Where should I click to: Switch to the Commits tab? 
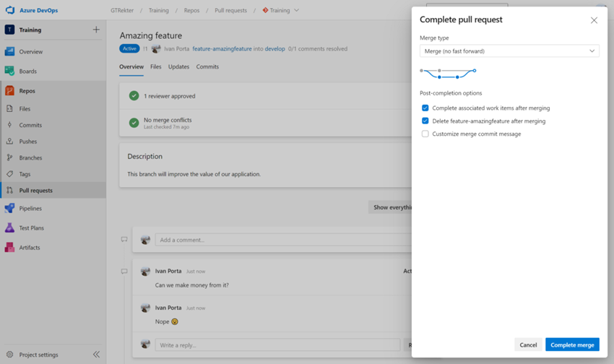(207, 67)
